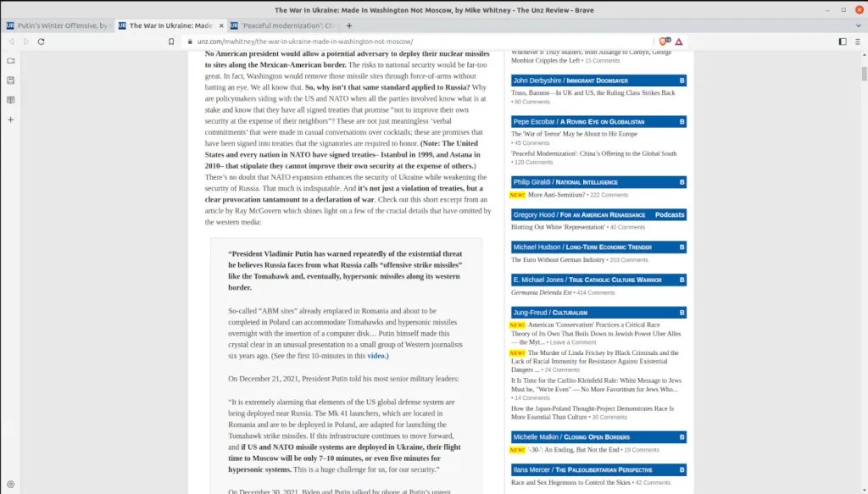Image resolution: width=868 pixels, height=494 pixels.
Task: Open "Blotting Out White 'Representation'" article link
Action: point(559,227)
